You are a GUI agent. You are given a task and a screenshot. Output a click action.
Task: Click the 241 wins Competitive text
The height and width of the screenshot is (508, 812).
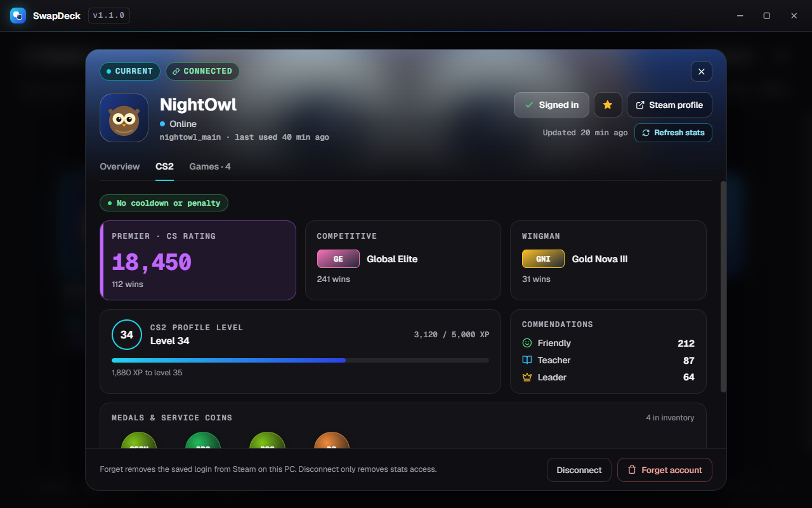[x=334, y=279]
